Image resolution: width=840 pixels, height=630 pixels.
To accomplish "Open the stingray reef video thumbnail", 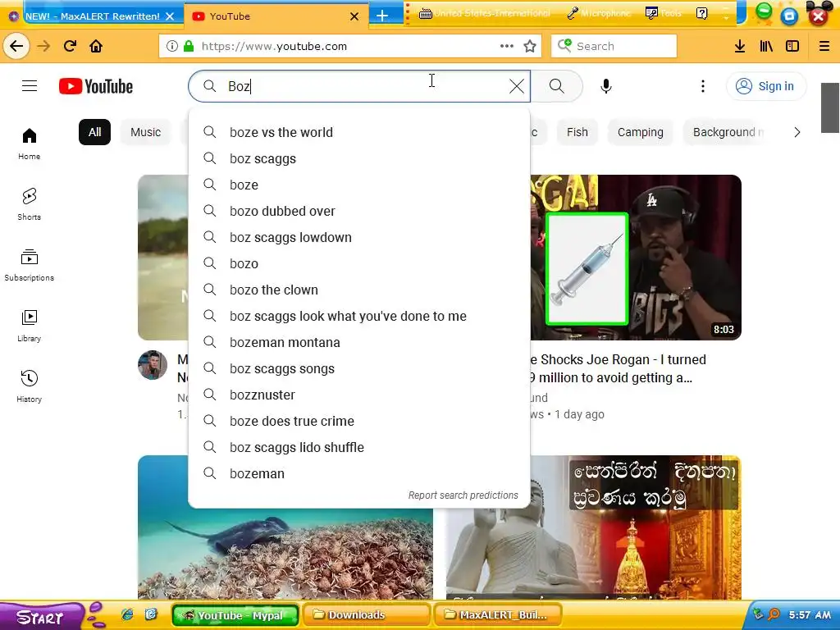I will pyautogui.click(x=285, y=554).
